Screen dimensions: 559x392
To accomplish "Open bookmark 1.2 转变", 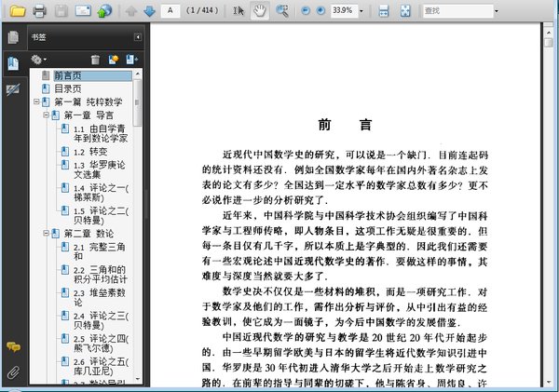I will pyautogui.click(x=90, y=152).
